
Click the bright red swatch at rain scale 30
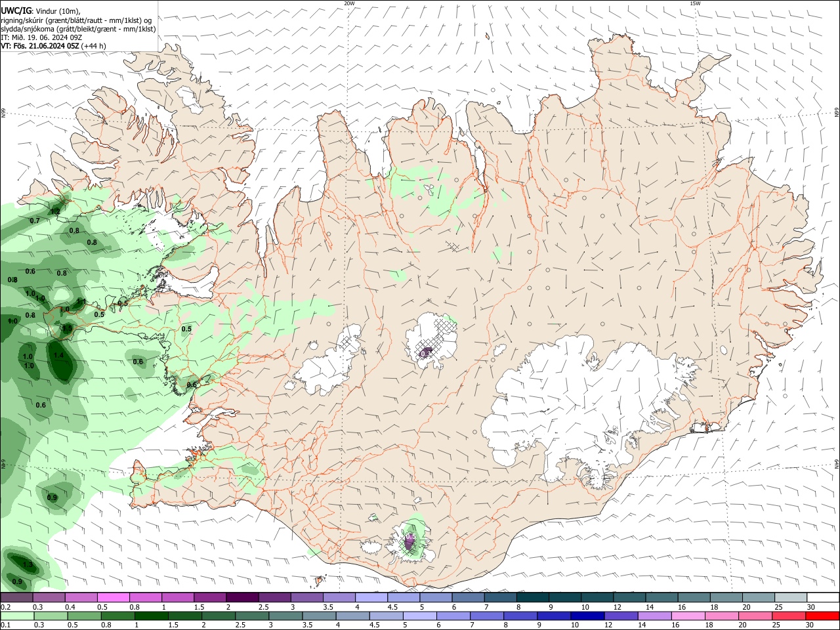pos(823,616)
